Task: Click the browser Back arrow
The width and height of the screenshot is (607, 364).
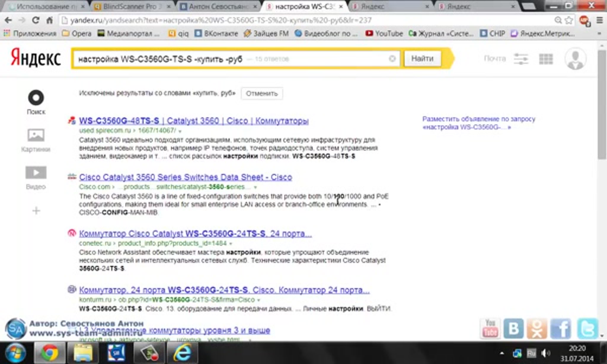Action: (8, 20)
